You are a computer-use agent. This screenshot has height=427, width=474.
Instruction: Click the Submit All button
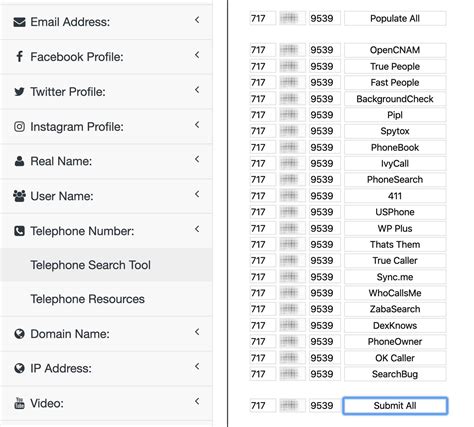395,406
